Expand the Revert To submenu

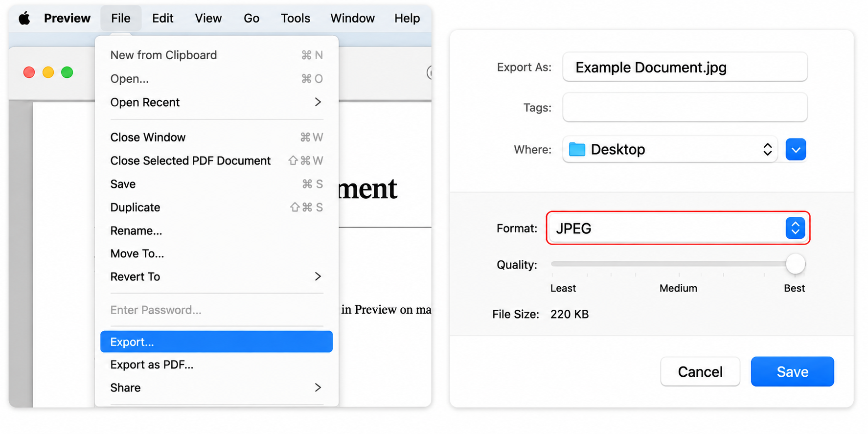tap(216, 277)
